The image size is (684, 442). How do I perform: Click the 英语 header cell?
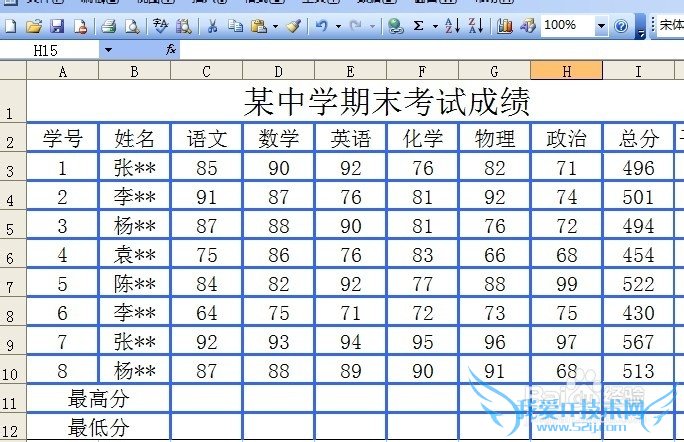(x=351, y=138)
